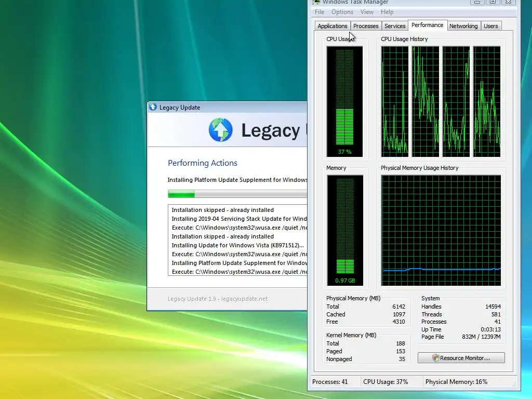Click the Up Time value 0:03:13
Image resolution: width=532 pixels, height=399 pixels.
pos(490,329)
